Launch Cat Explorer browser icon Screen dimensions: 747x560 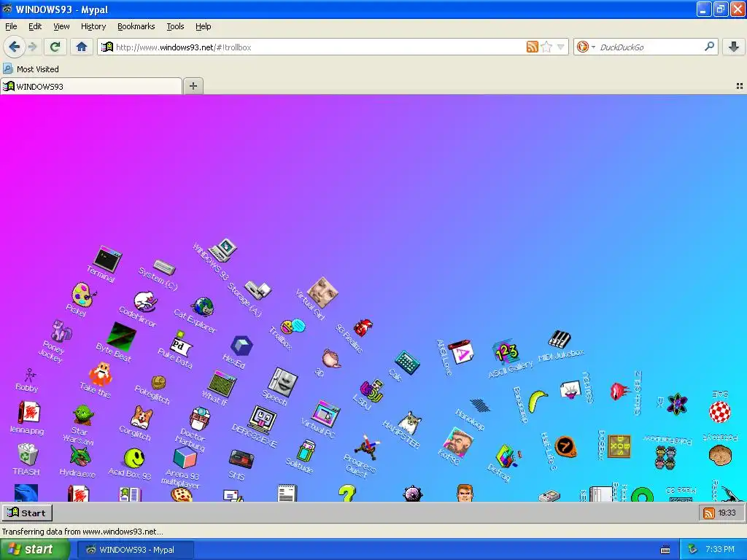[x=203, y=307]
